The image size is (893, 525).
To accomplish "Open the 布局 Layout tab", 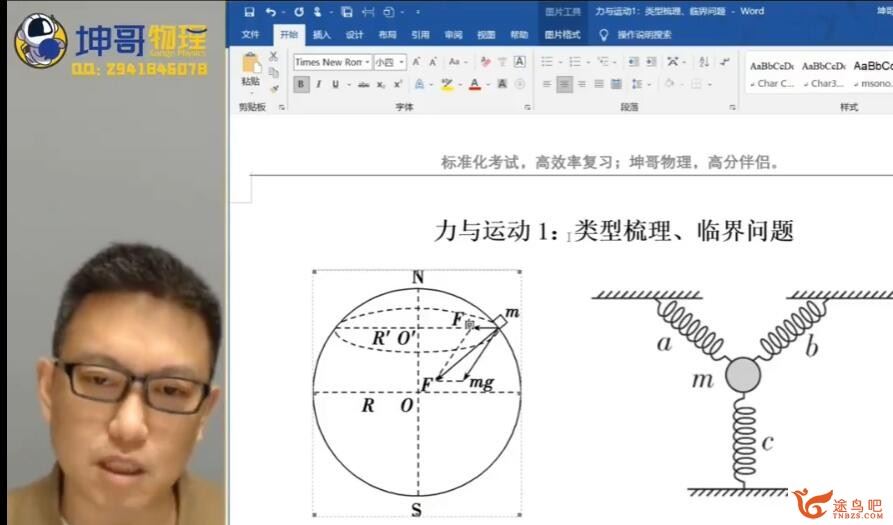I will [387, 35].
